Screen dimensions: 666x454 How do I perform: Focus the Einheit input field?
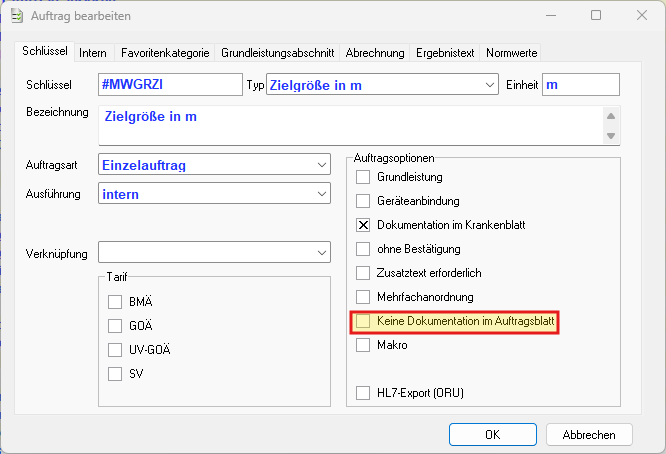(x=580, y=85)
